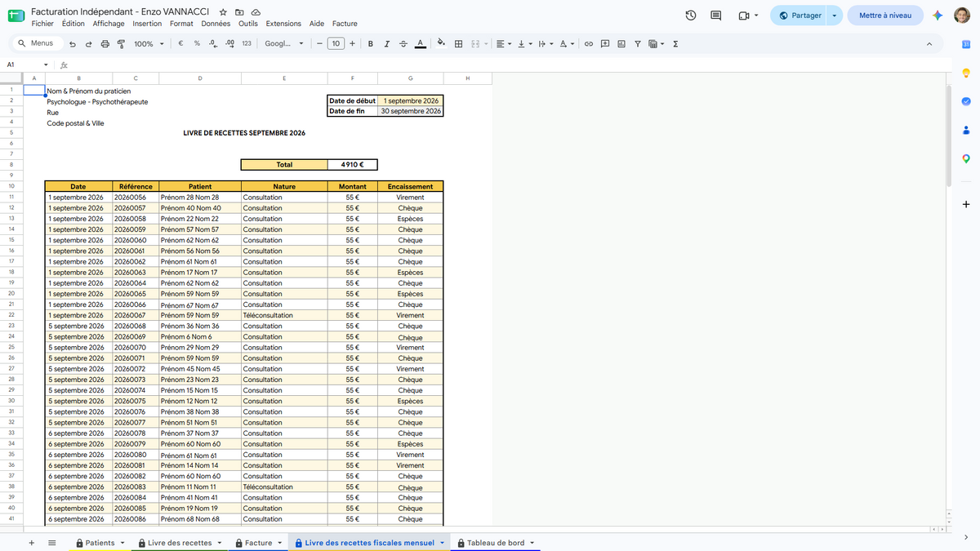The image size is (980, 551).
Task: Redo the last undone action
Action: point(89,44)
